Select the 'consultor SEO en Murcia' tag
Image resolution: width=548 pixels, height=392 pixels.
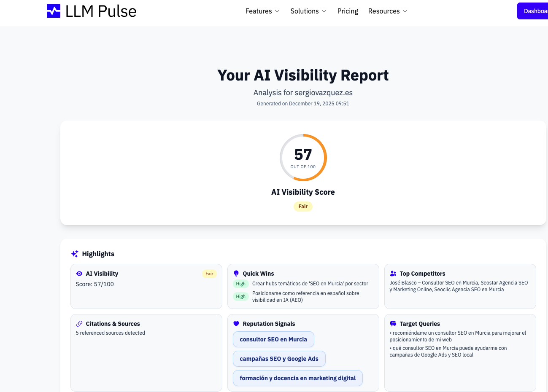[x=273, y=339]
